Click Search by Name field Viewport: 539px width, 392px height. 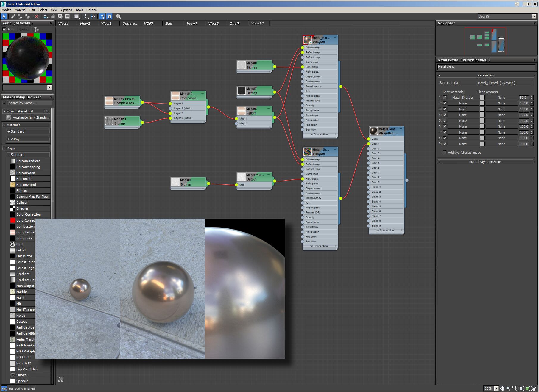click(30, 103)
